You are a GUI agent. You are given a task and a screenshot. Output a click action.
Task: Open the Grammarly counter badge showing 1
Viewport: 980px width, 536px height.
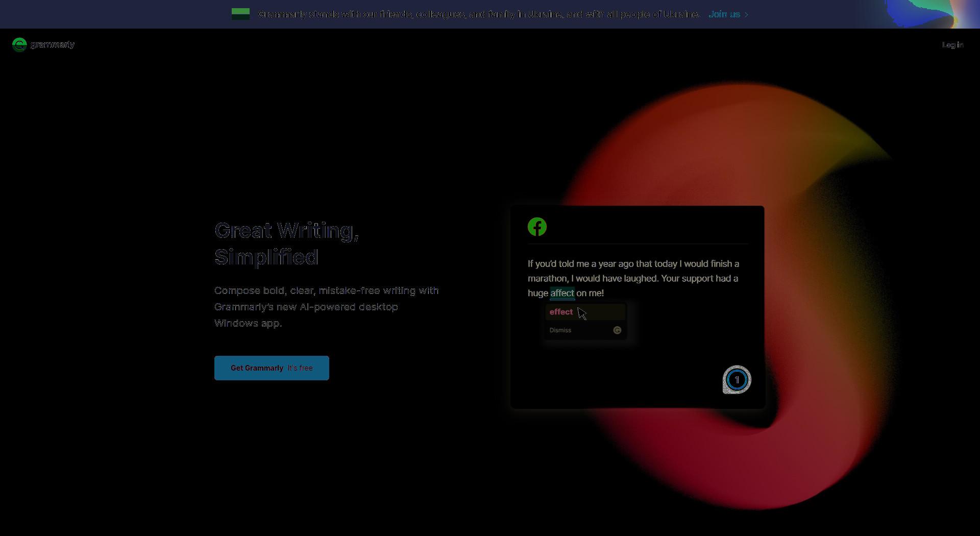(x=737, y=380)
